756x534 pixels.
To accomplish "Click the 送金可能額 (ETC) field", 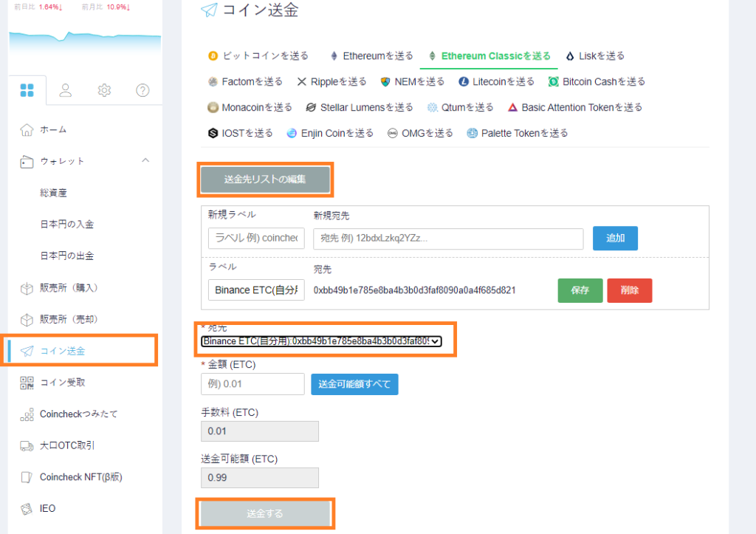I will click(x=260, y=478).
